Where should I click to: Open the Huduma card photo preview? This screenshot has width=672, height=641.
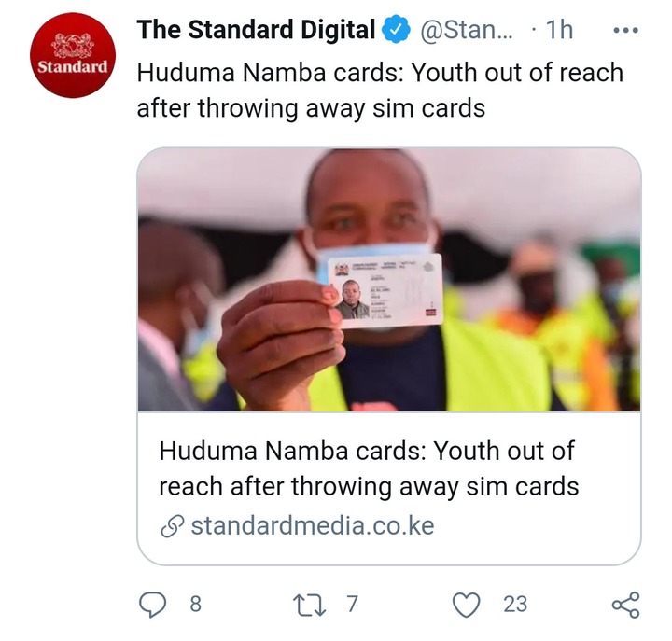pos(389,280)
